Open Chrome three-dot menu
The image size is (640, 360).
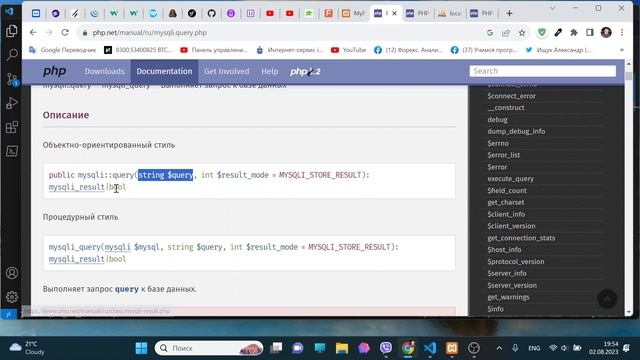coord(622,33)
